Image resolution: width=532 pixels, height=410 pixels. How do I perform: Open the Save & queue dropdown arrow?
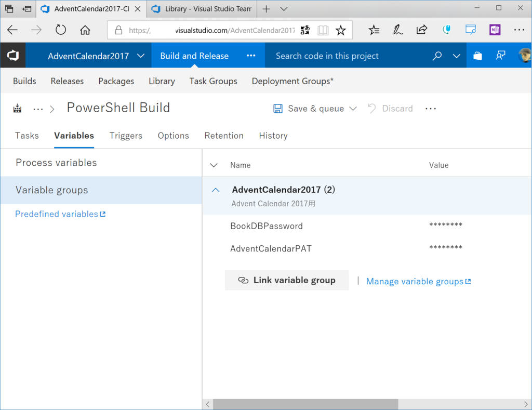pyautogui.click(x=353, y=109)
